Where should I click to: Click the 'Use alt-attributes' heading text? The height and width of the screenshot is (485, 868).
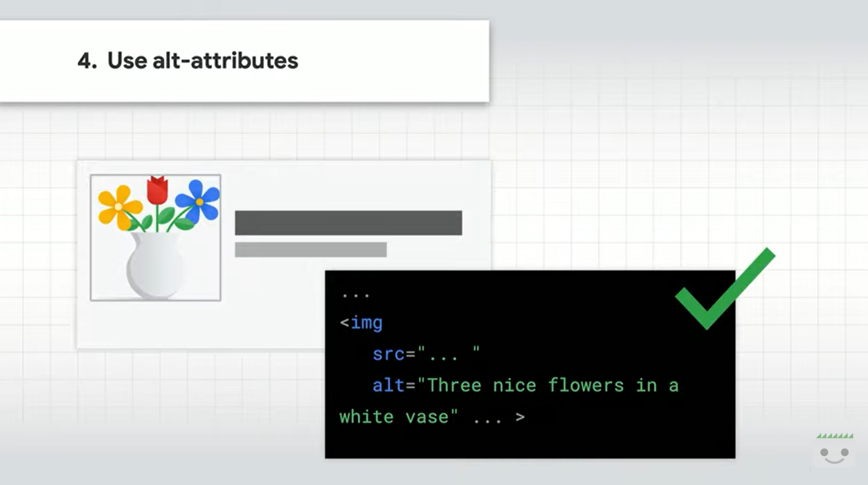coord(203,61)
